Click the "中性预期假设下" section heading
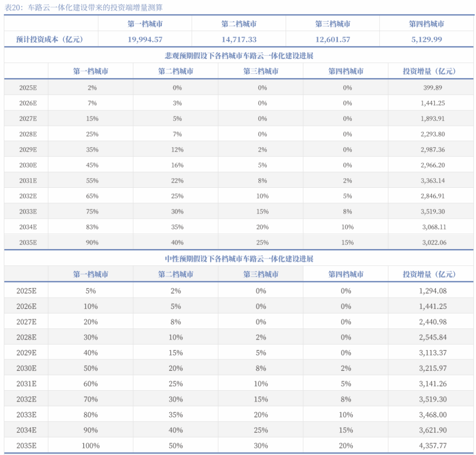Image resolution: width=476 pixels, height=455 pixels. (239, 259)
